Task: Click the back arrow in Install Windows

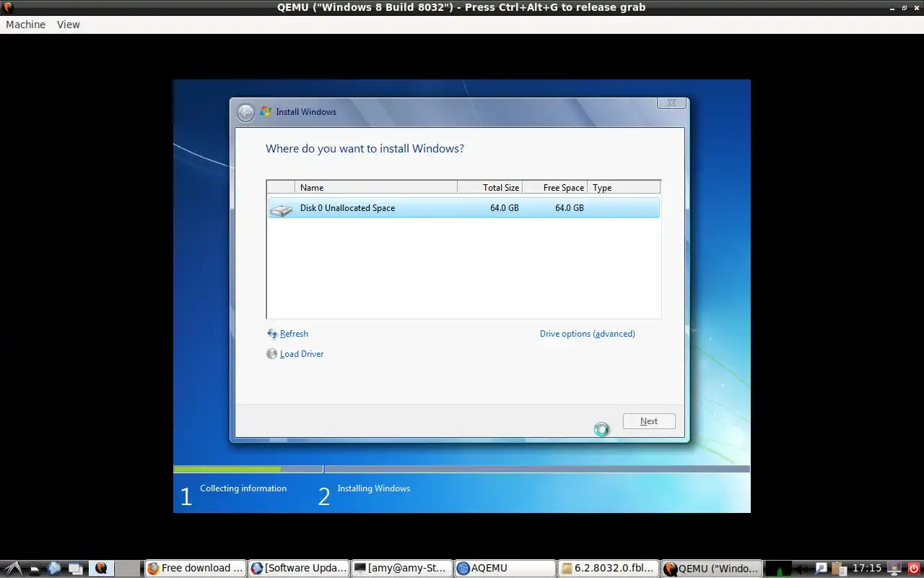Action: point(245,112)
